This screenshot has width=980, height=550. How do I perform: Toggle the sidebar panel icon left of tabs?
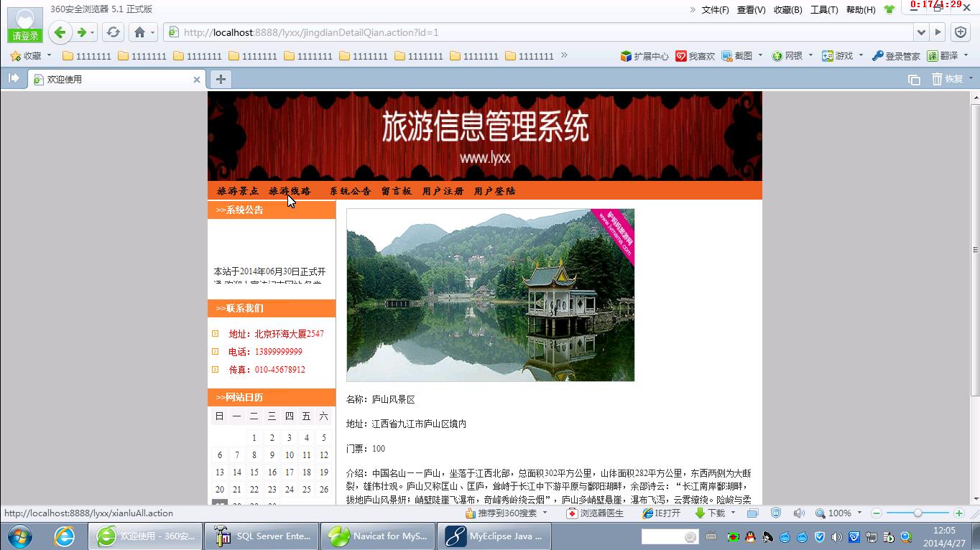tap(14, 78)
